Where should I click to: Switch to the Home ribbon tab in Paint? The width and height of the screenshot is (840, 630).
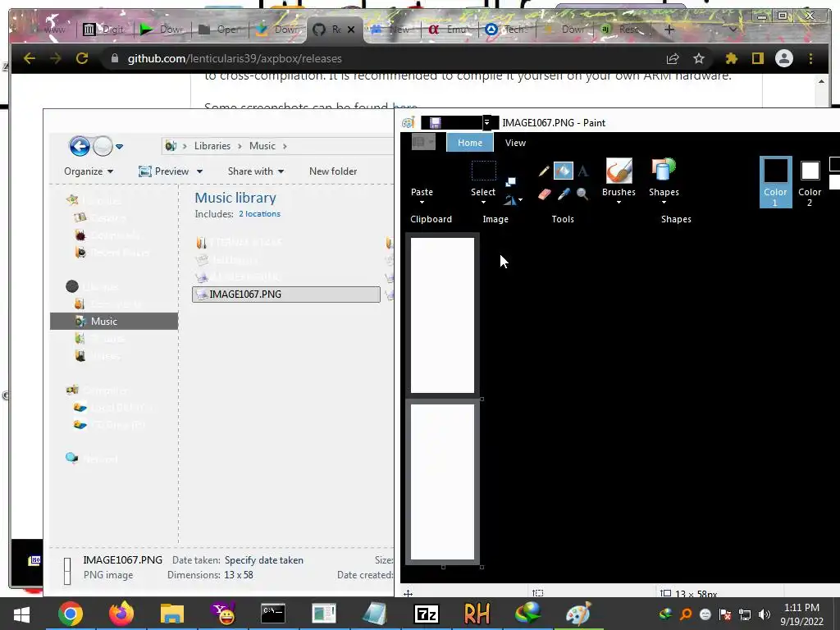[x=470, y=143]
